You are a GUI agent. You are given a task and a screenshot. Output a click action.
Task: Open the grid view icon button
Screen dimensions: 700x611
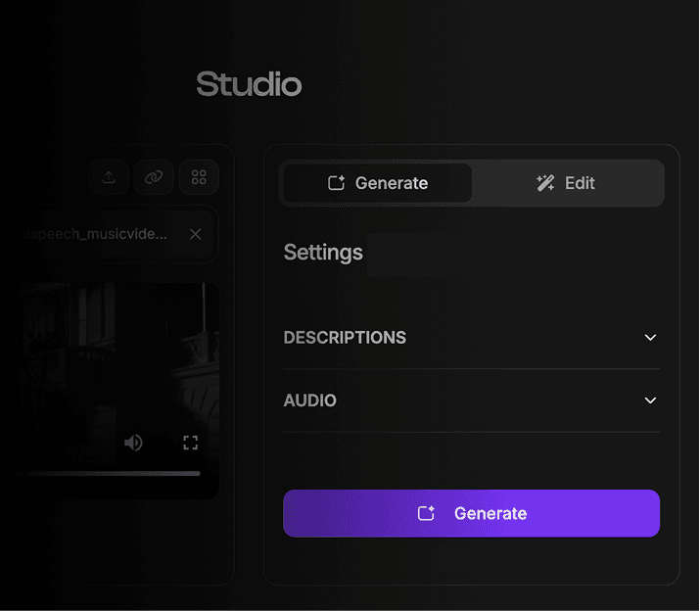tap(199, 177)
